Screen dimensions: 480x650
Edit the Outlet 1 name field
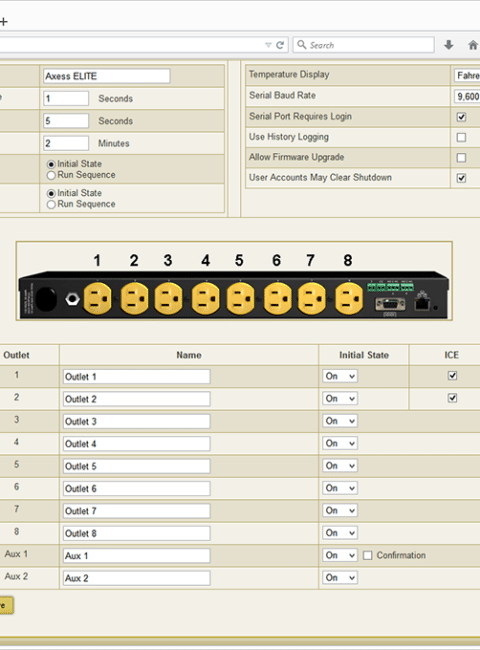coord(136,376)
